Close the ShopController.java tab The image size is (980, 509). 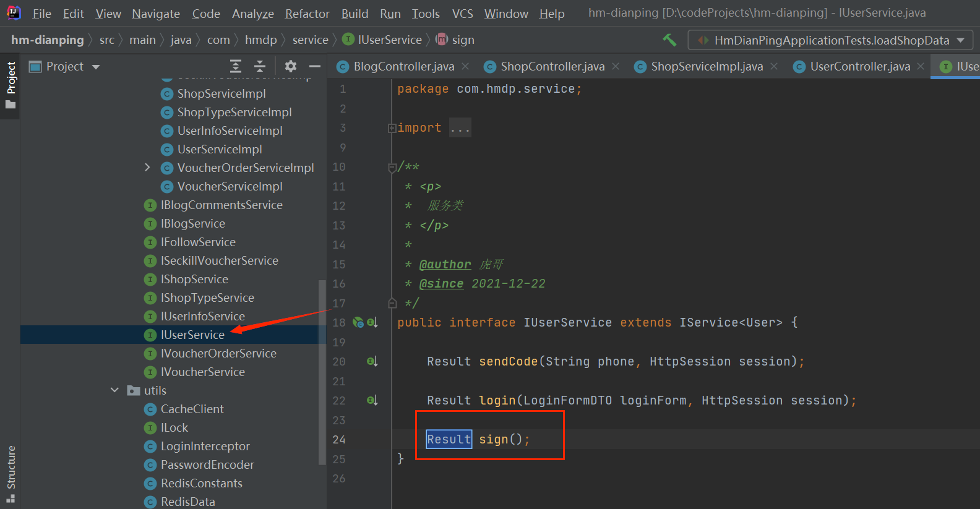[x=616, y=66]
